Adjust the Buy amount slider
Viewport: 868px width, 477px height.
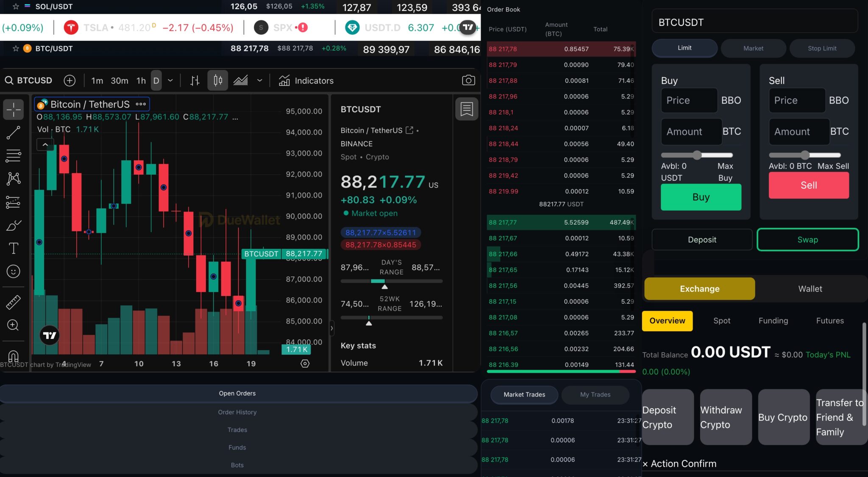click(x=697, y=155)
